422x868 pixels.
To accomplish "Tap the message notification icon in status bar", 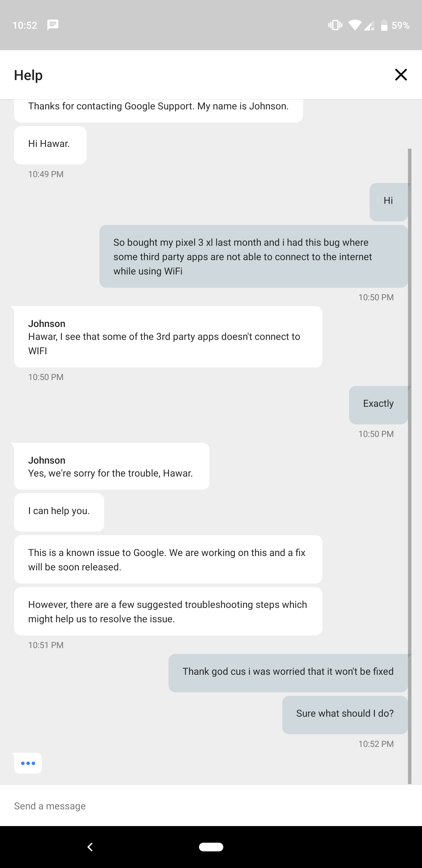I will coord(53,25).
